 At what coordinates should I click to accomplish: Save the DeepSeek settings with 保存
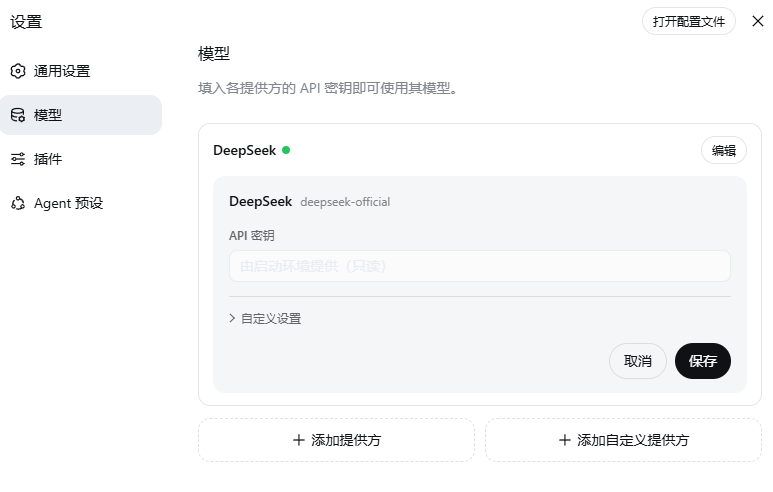tap(703, 361)
